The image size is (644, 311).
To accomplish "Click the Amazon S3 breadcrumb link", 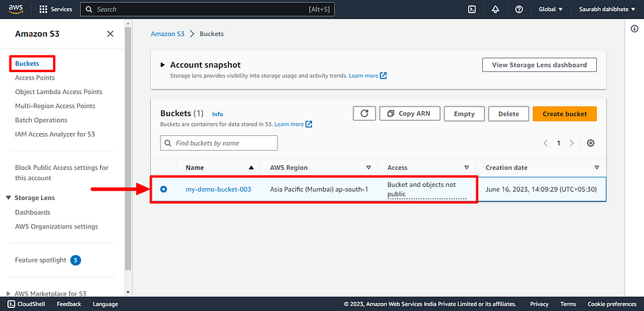I will pyautogui.click(x=168, y=34).
